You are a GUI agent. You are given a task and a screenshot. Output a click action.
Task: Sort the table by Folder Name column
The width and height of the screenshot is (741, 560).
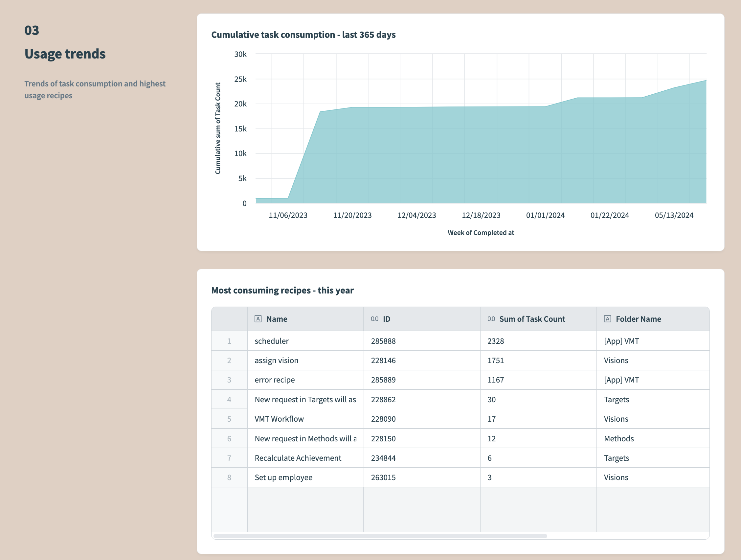638,319
